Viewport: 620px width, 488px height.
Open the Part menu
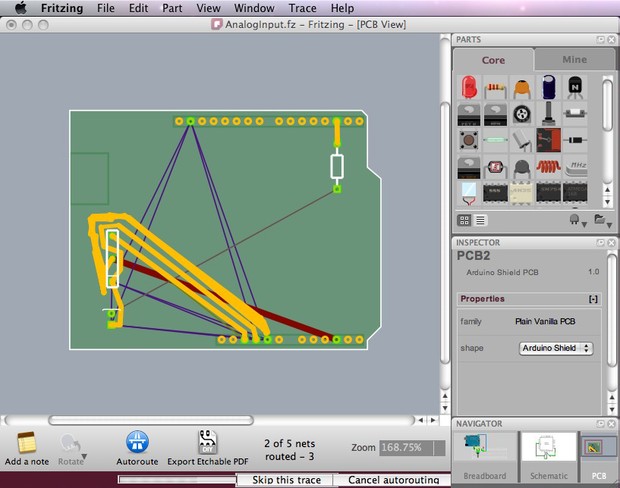pos(172,8)
